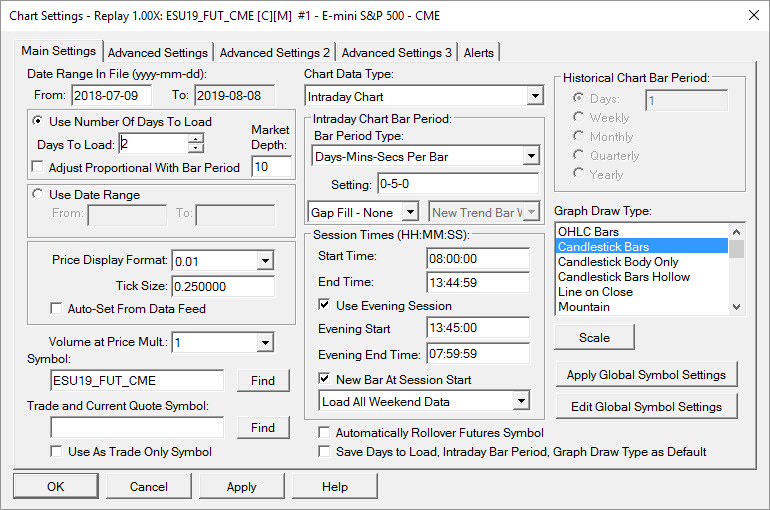Click Find next to the Symbol field
The width and height of the screenshot is (770, 510).
coord(263,380)
